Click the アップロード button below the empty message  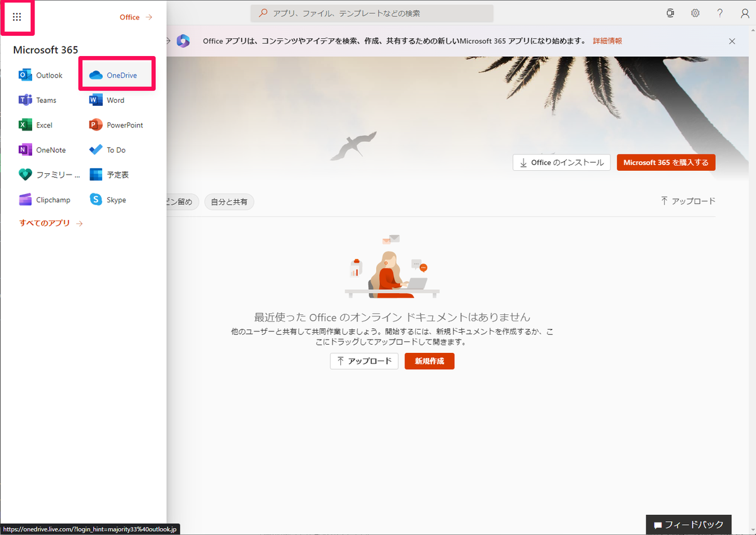point(364,361)
